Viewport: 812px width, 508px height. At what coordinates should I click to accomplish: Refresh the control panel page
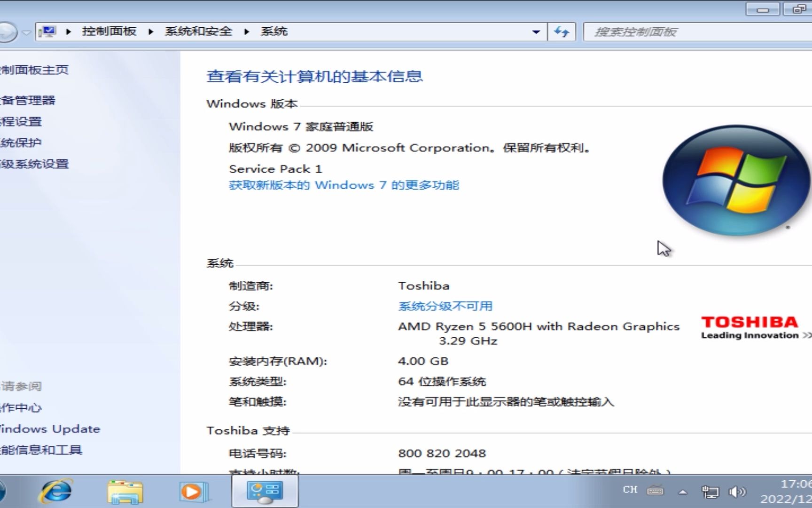(562, 32)
